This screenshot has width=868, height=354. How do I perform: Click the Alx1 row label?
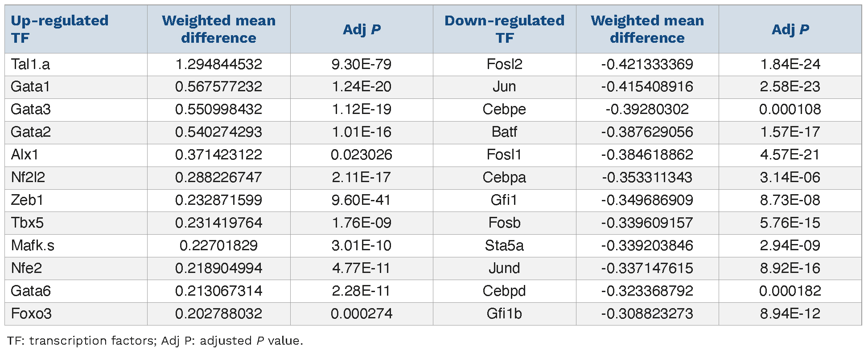25,155
